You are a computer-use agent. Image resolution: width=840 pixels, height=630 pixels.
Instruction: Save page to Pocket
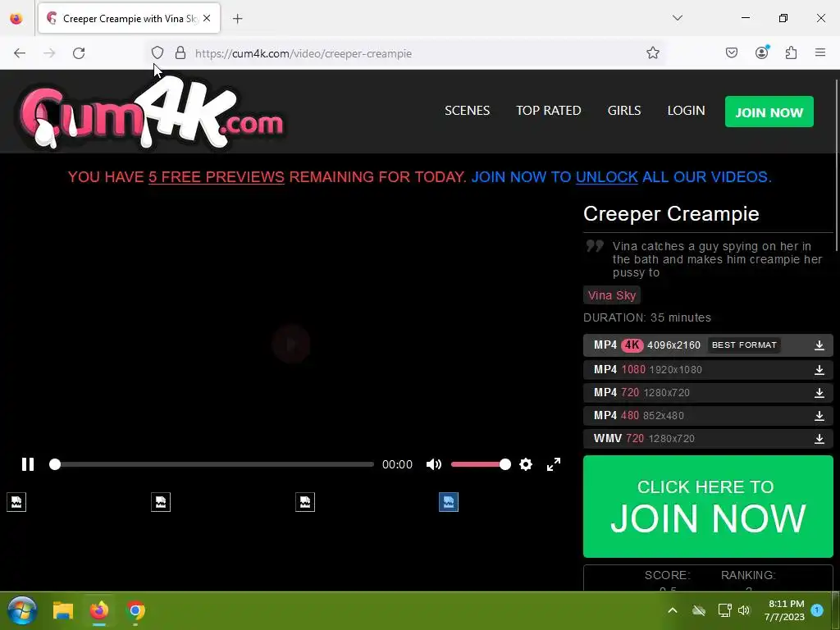tap(731, 53)
